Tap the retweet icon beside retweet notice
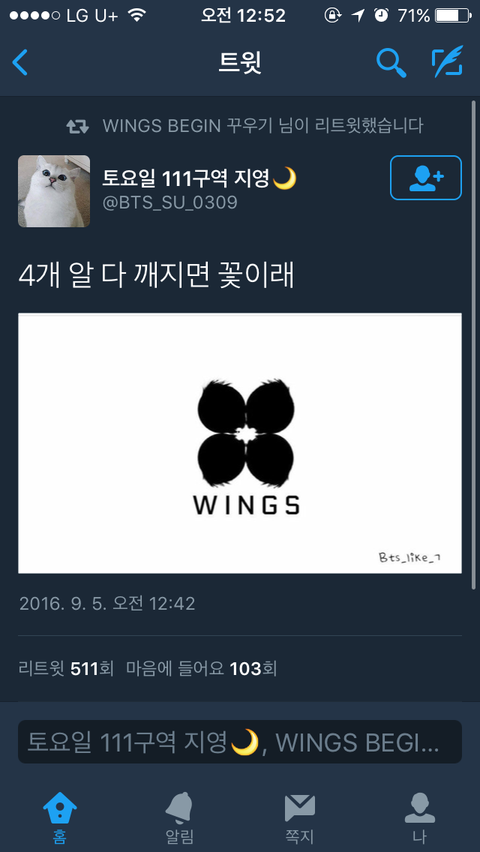The height and width of the screenshot is (852, 480). point(78,127)
